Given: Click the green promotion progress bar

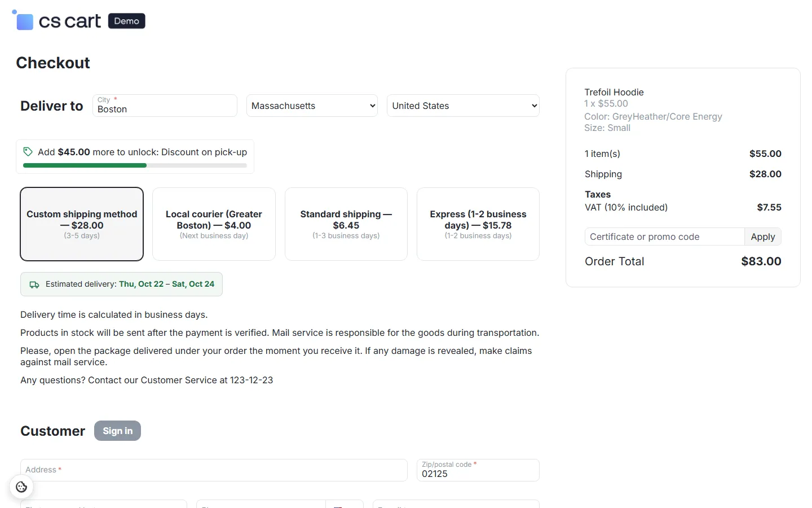Looking at the screenshot, I should 135,165.
